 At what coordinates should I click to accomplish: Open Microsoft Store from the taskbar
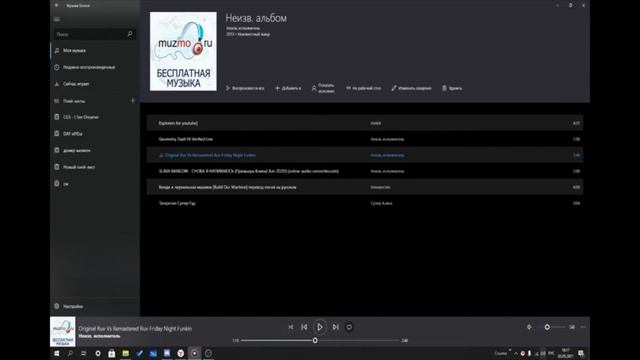point(111,353)
